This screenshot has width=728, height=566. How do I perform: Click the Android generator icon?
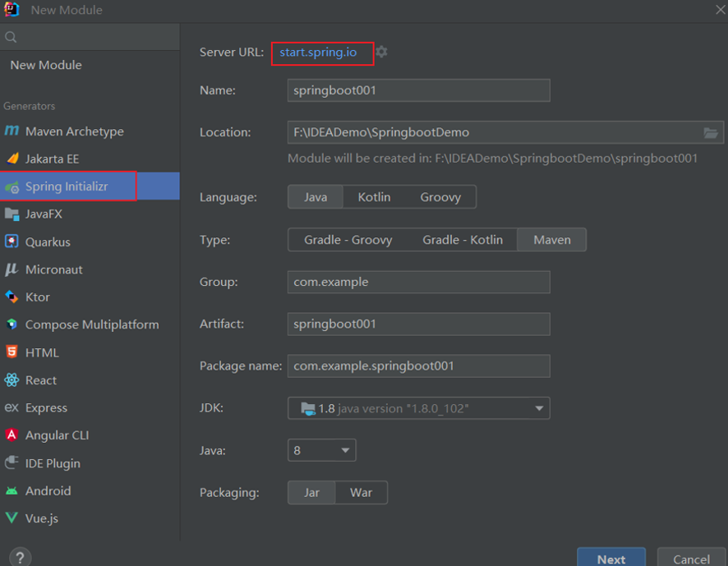pos(12,490)
